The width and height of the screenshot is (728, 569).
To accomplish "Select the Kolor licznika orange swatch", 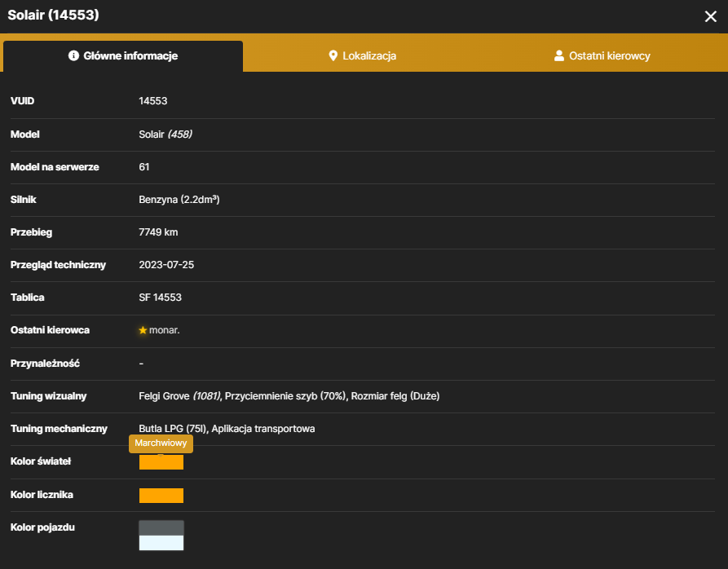I will pyautogui.click(x=161, y=495).
